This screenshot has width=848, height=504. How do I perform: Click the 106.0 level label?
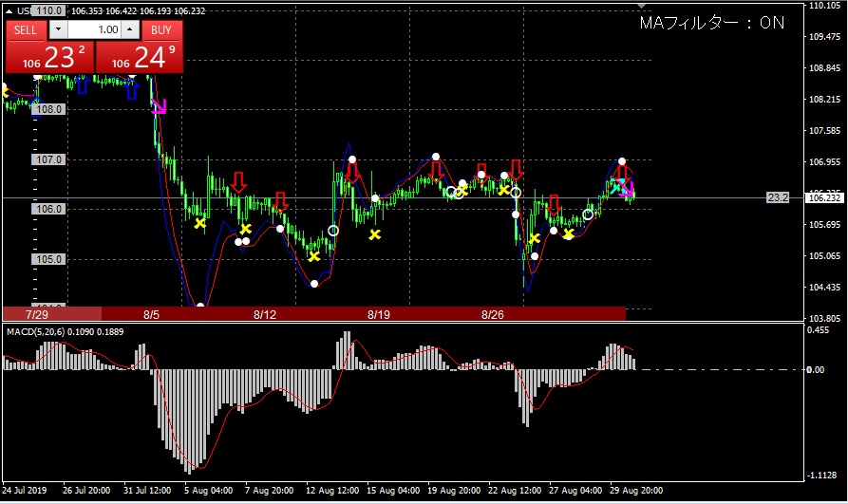[48, 209]
